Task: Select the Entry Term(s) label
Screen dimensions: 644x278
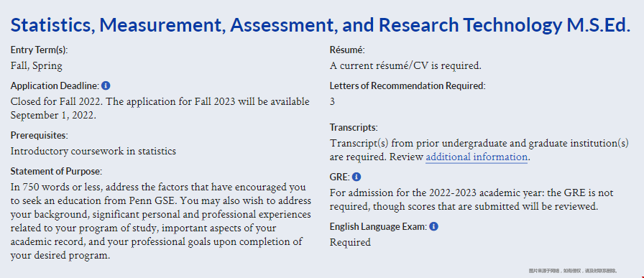Action: 39,50
